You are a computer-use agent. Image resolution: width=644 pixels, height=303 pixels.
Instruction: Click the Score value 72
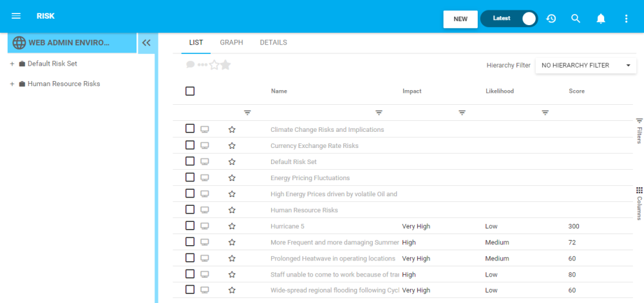572,243
